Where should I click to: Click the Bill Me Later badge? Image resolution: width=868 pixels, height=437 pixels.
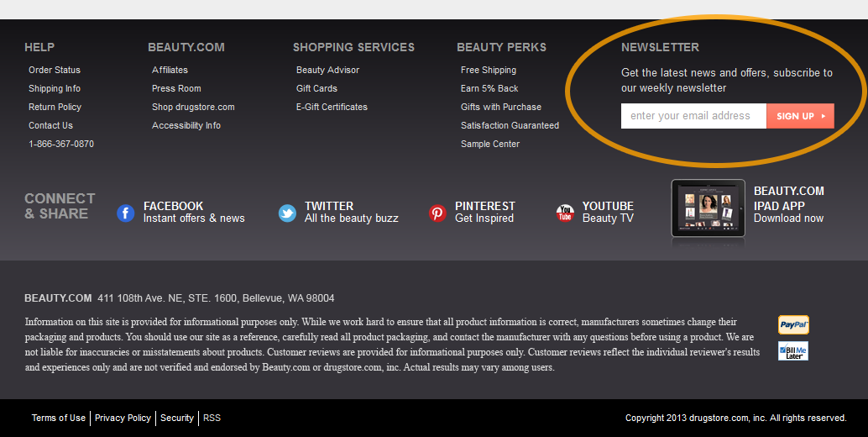click(793, 351)
